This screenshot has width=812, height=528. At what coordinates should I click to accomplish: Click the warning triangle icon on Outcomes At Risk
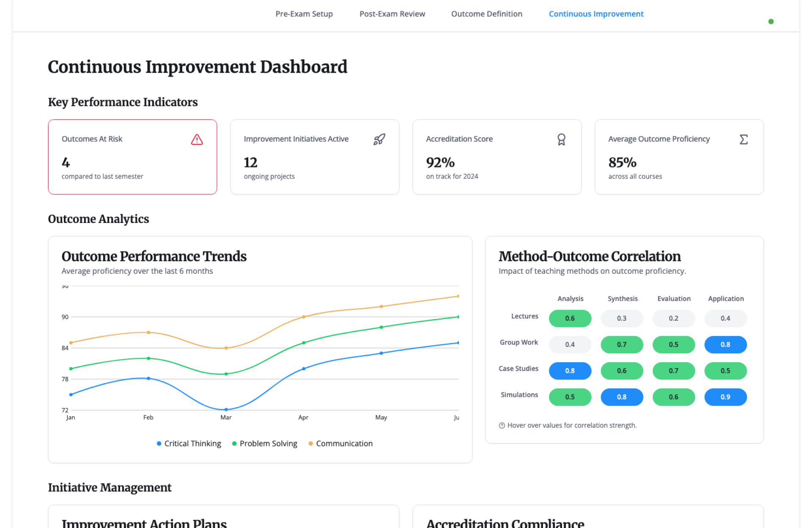tap(197, 140)
